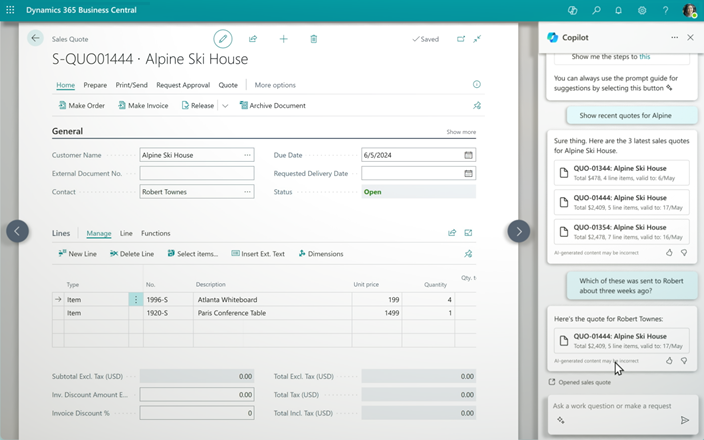
Task: Open the notifications bell
Action: coord(619,10)
